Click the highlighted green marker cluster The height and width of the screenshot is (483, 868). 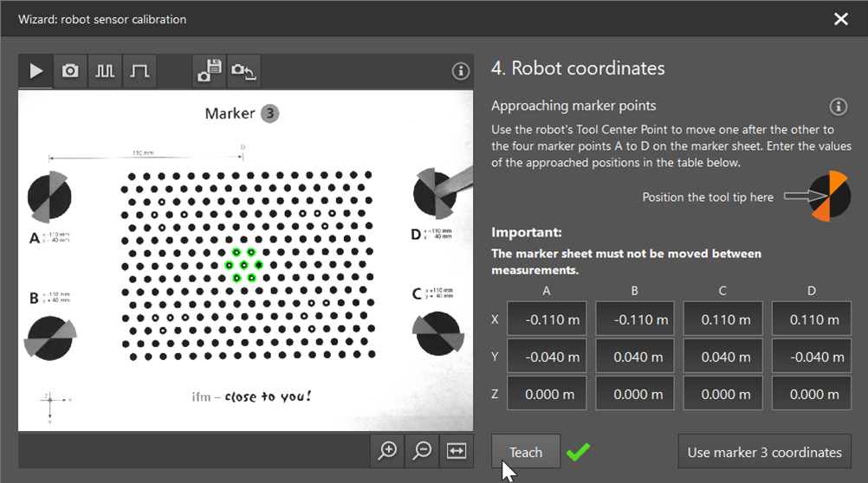point(244,265)
